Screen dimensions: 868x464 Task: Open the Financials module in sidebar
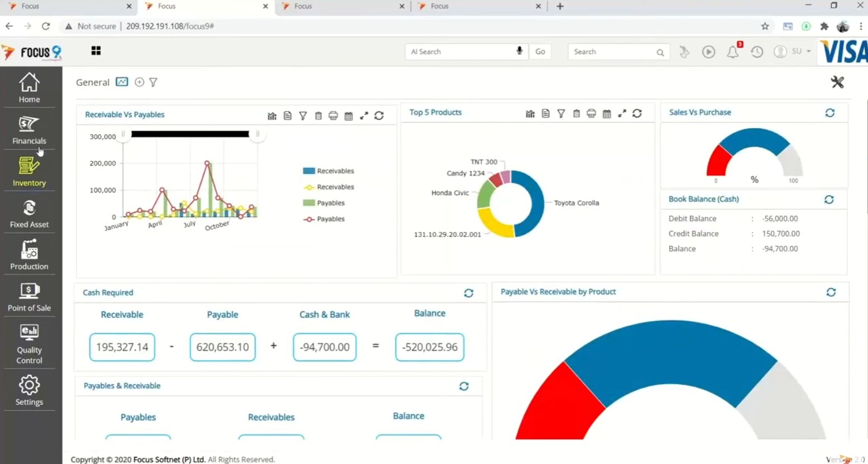[x=29, y=130]
